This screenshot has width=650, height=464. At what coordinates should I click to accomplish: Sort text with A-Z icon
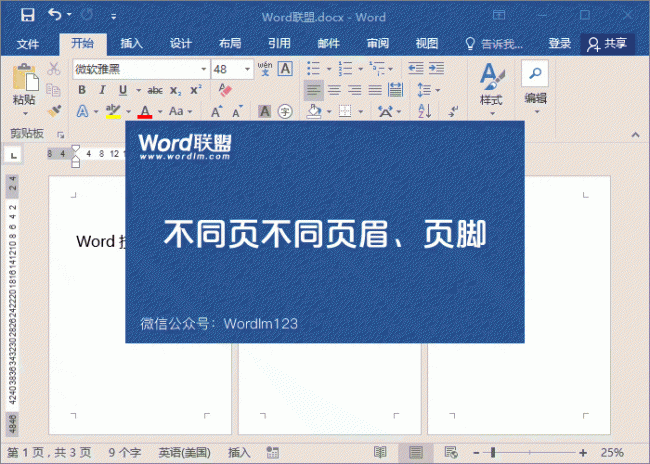pos(424,111)
